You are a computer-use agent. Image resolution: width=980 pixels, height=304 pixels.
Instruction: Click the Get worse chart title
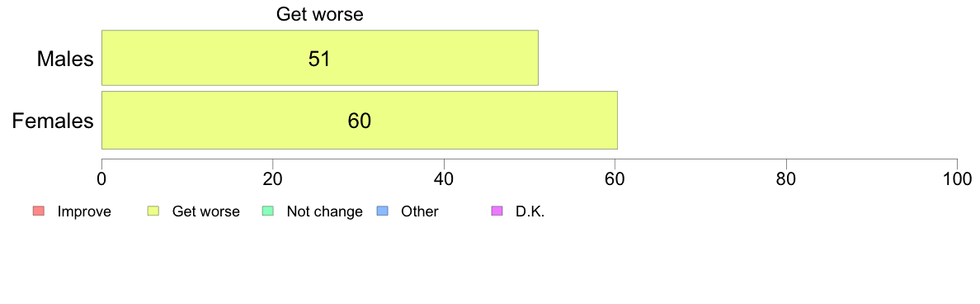point(320,14)
